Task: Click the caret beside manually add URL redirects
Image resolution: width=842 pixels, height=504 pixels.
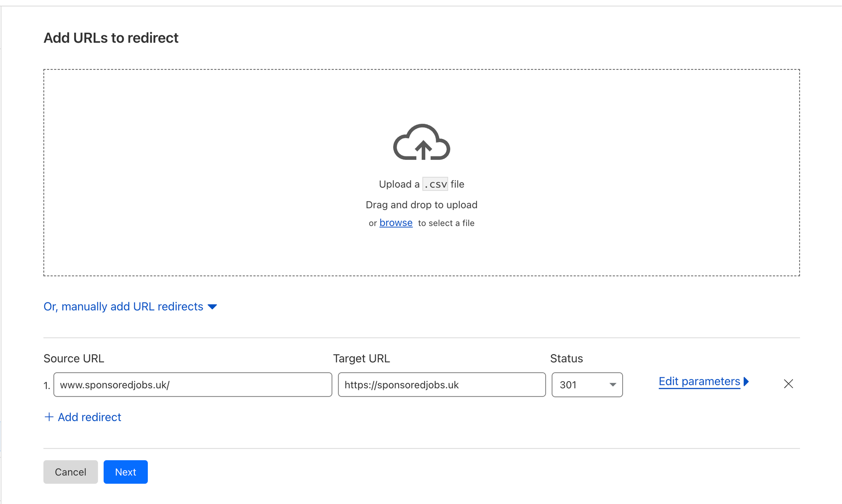Action: (x=213, y=307)
